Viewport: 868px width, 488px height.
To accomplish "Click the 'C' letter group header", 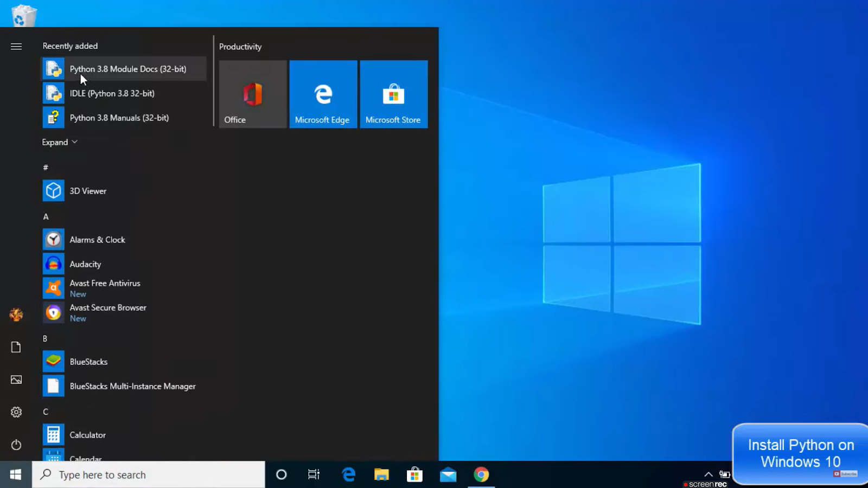I will 46,412.
